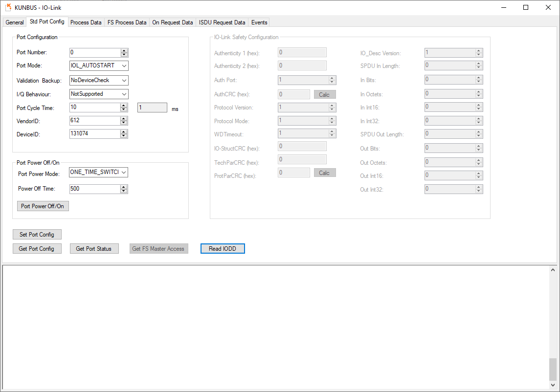Click the Get Port Status button
The width and height of the screenshot is (560, 392).
coord(94,249)
